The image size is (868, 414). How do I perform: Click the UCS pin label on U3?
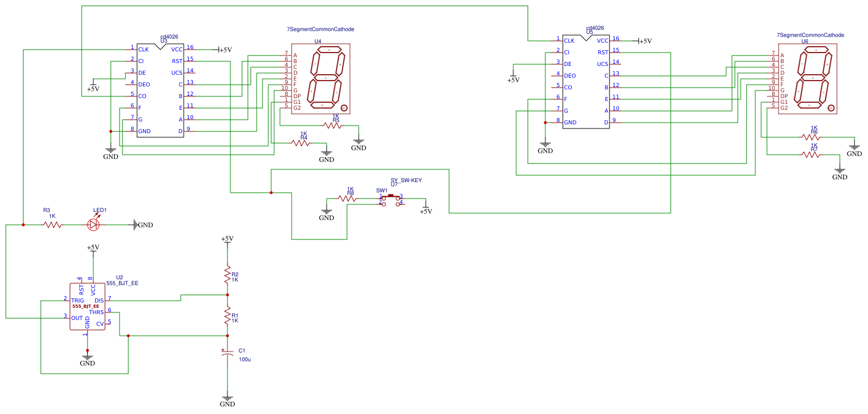point(177,73)
